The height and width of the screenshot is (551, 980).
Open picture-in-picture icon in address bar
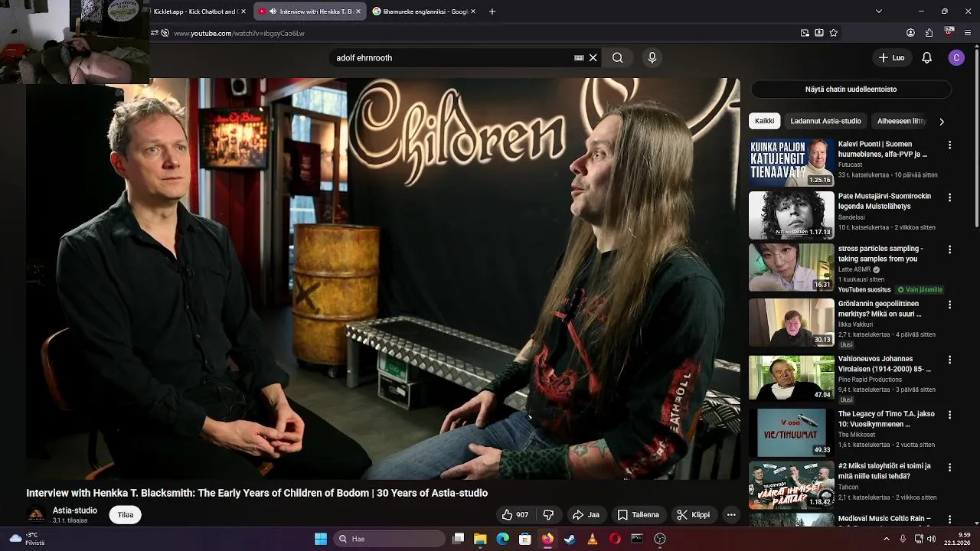coord(805,33)
